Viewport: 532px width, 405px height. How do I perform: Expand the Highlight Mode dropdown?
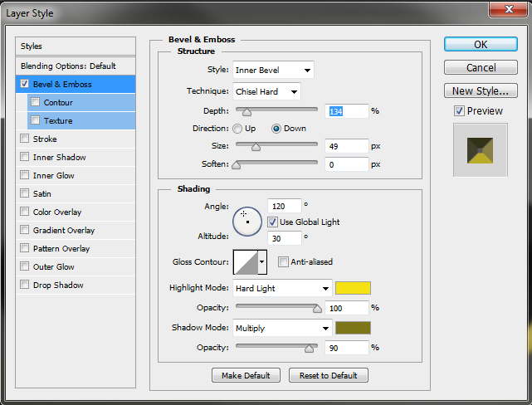[282, 289]
